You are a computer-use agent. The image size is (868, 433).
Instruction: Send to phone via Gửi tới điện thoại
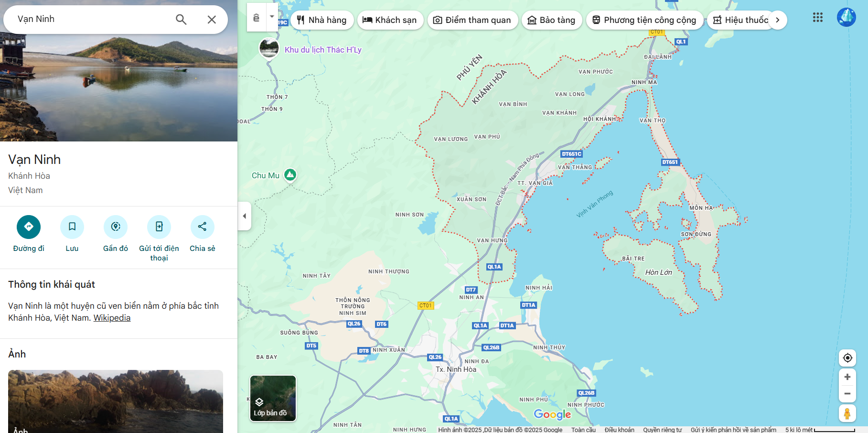[x=159, y=227]
